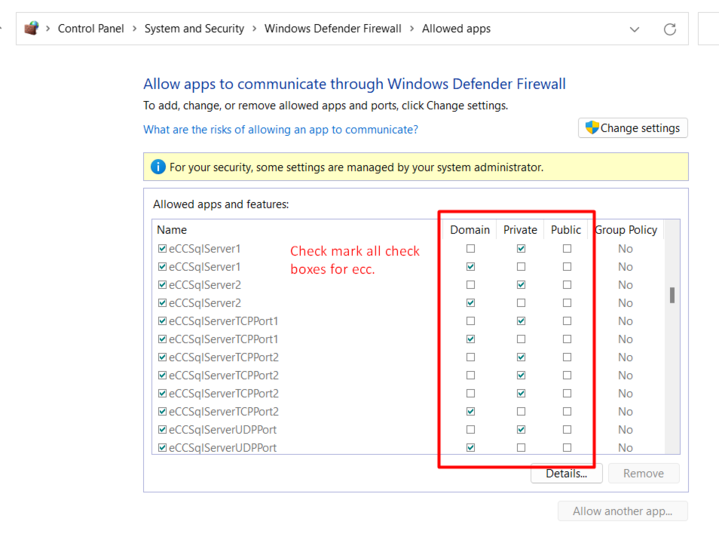Click the Remove button
The width and height of the screenshot is (719, 546).
click(643, 474)
